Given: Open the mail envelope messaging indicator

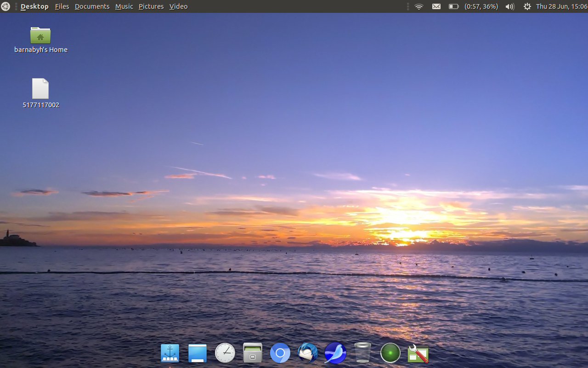Looking at the screenshot, I should pyautogui.click(x=436, y=6).
